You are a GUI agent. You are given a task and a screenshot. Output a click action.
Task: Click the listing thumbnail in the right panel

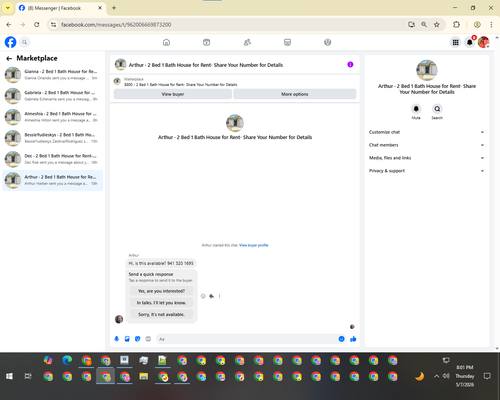[427, 70]
